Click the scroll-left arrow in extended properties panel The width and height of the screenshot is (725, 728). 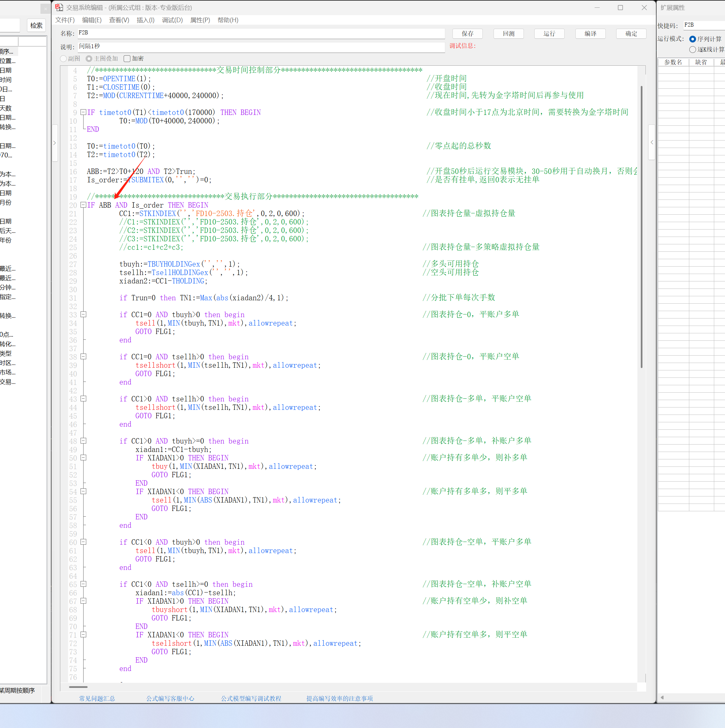[x=662, y=697]
